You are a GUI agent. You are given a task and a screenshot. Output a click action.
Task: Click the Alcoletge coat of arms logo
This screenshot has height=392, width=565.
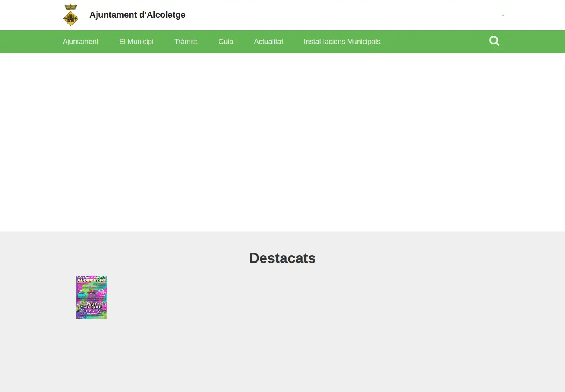point(71,15)
